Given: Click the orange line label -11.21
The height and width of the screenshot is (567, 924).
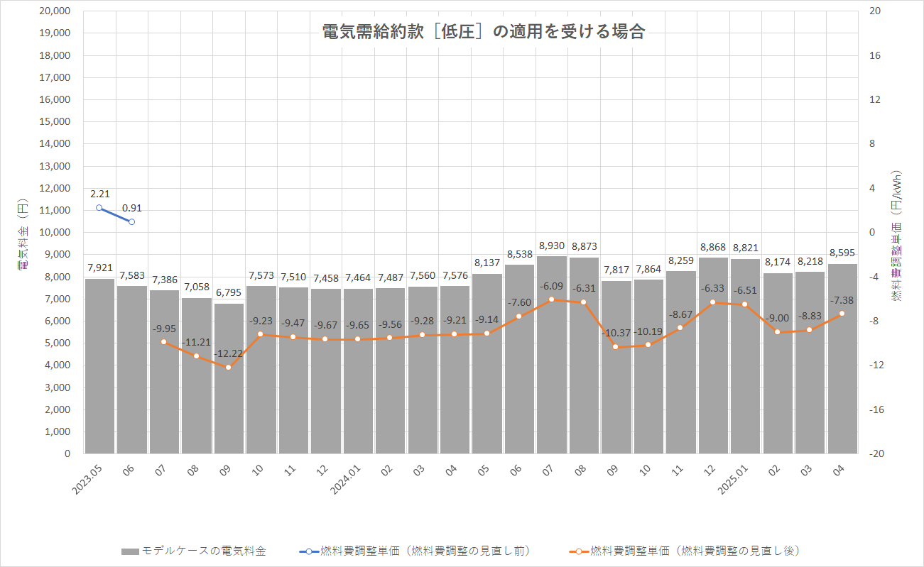Looking at the screenshot, I should pos(196,342).
